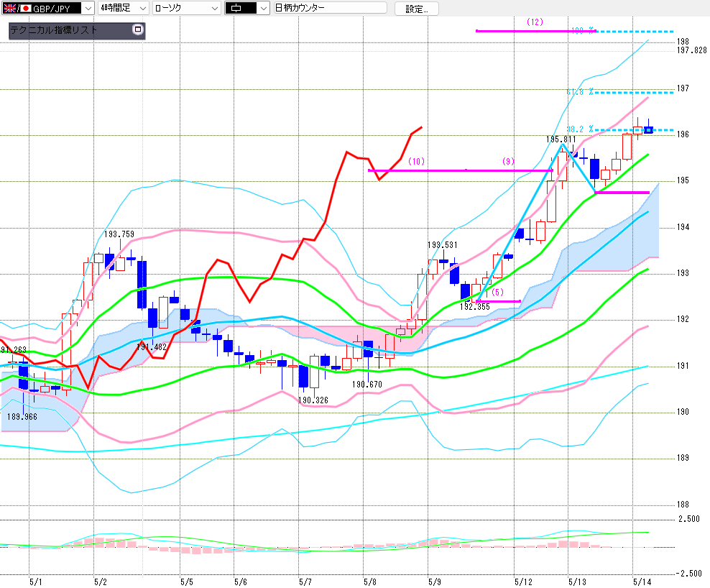710x588 pixels.
Task: Click the 5/7 date label
Action: pos(305,582)
